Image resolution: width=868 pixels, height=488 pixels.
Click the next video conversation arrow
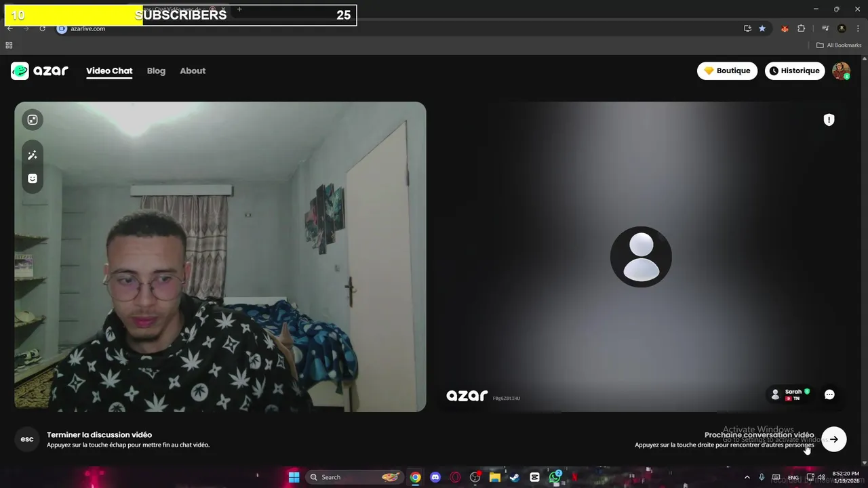[833, 439]
